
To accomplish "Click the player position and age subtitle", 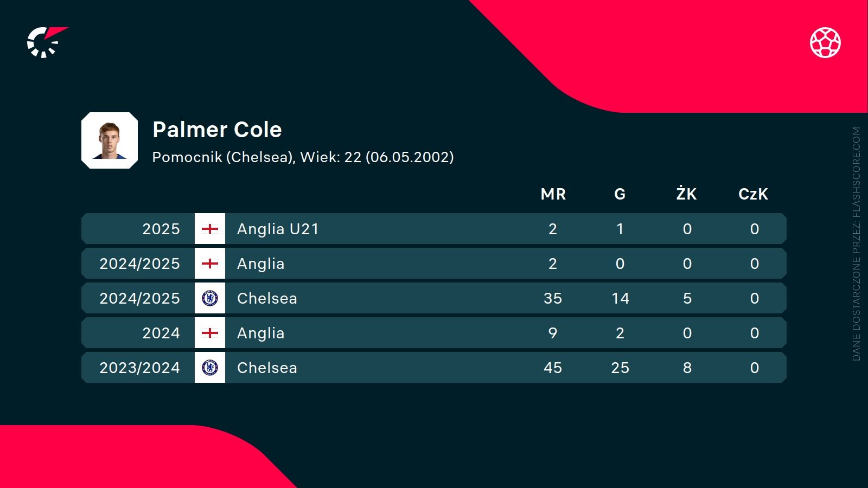I will click(x=303, y=157).
